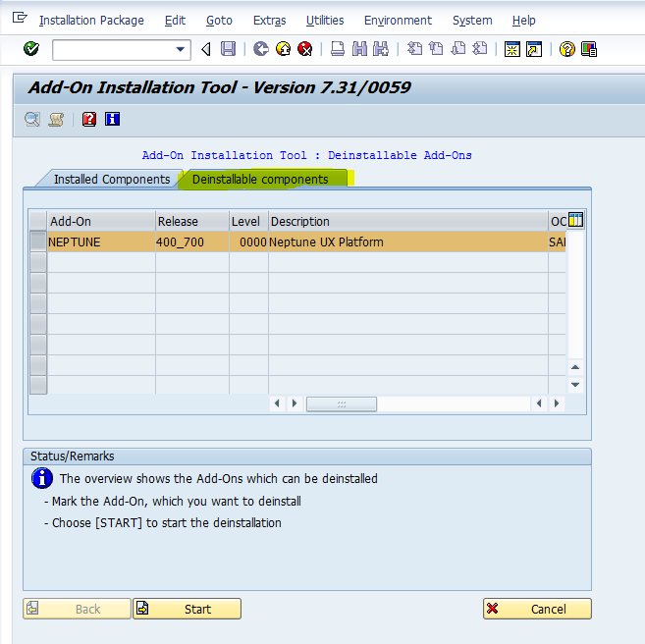Viewport: 645px width, 644px height.
Task: Click the blue Information icon
Action: (112, 119)
